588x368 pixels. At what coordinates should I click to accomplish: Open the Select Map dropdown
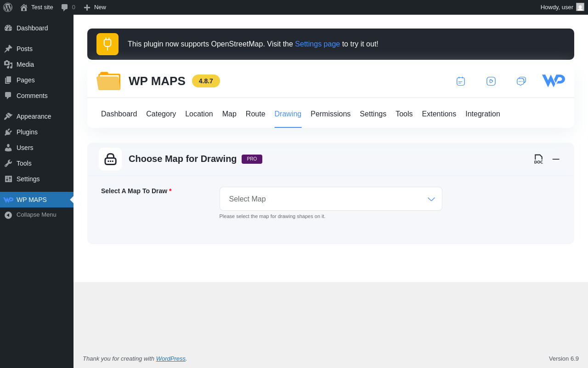(x=331, y=199)
